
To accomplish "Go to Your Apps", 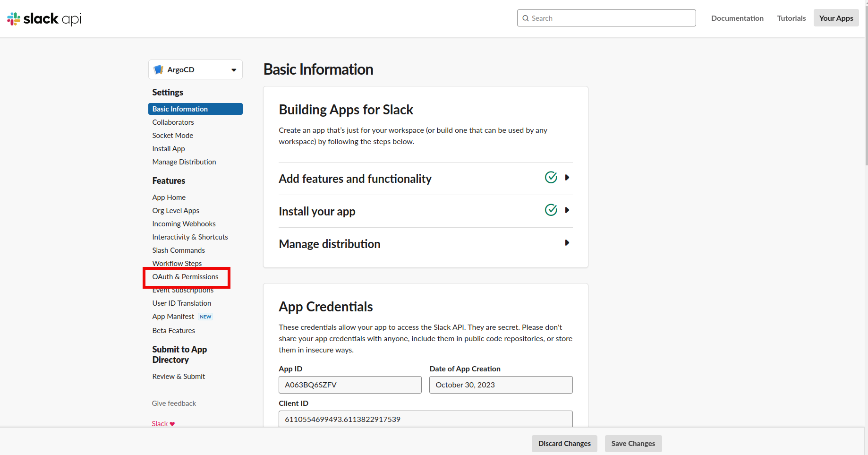I will pyautogui.click(x=836, y=18).
